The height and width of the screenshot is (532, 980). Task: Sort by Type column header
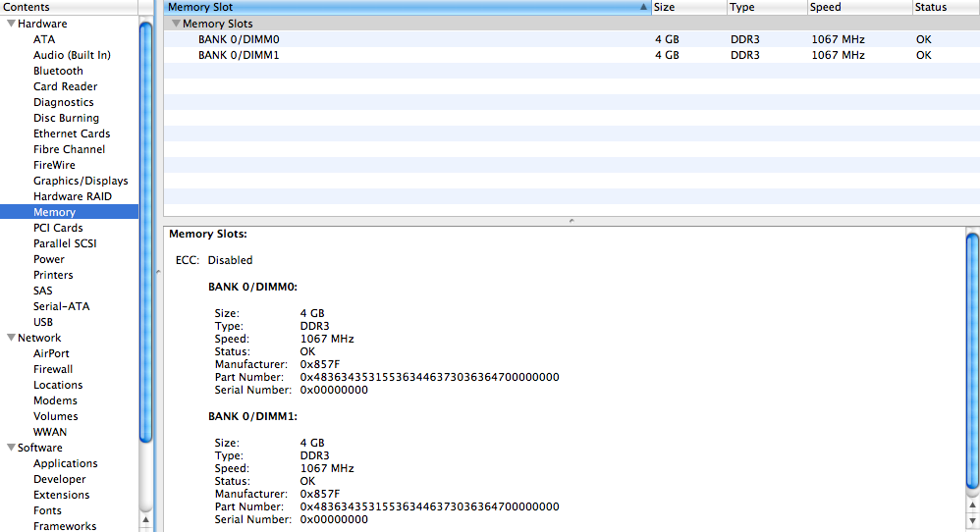[767, 8]
